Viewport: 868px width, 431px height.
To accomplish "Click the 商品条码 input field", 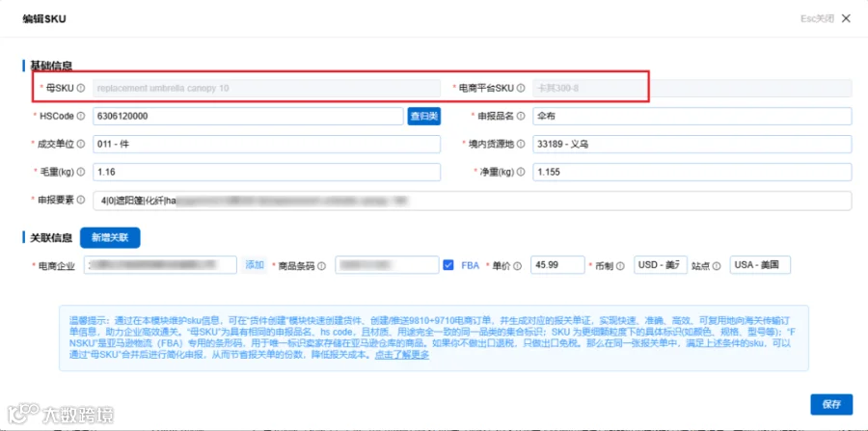I will (x=388, y=264).
